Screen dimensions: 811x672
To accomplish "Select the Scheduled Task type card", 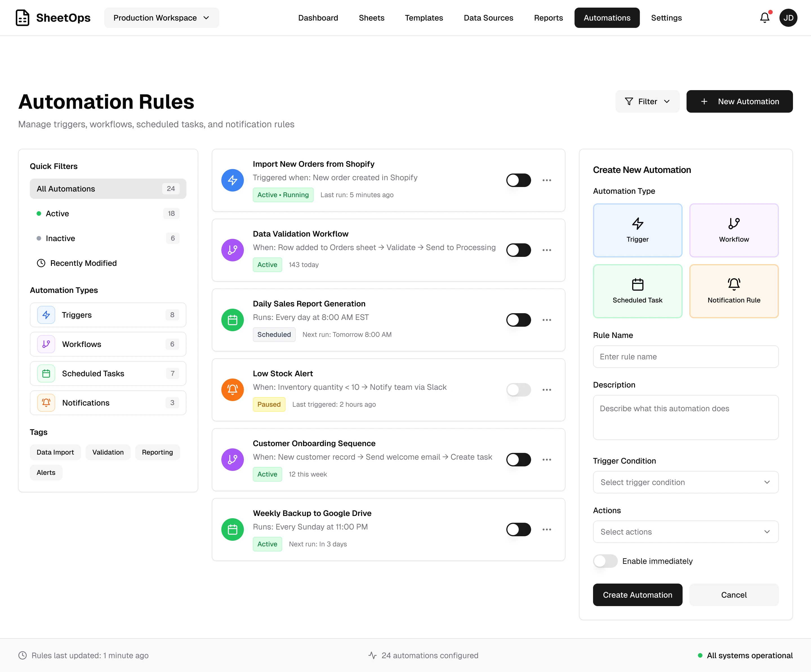I will tap(637, 291).
